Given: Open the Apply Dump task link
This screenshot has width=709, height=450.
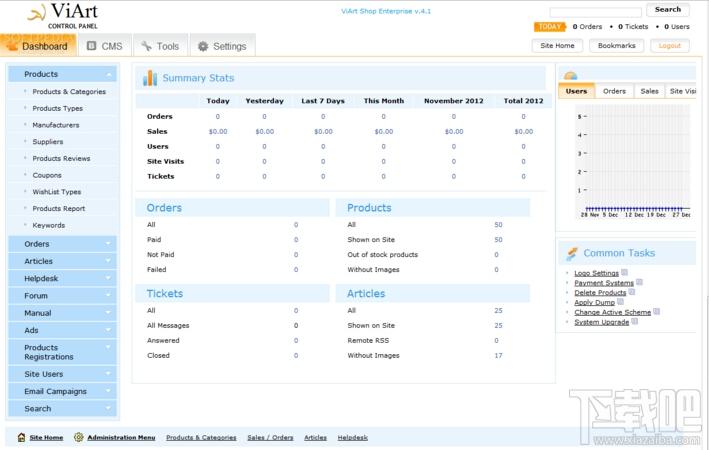Looking at the screenshot, I should pyautogui.click(x=595, y=303).
